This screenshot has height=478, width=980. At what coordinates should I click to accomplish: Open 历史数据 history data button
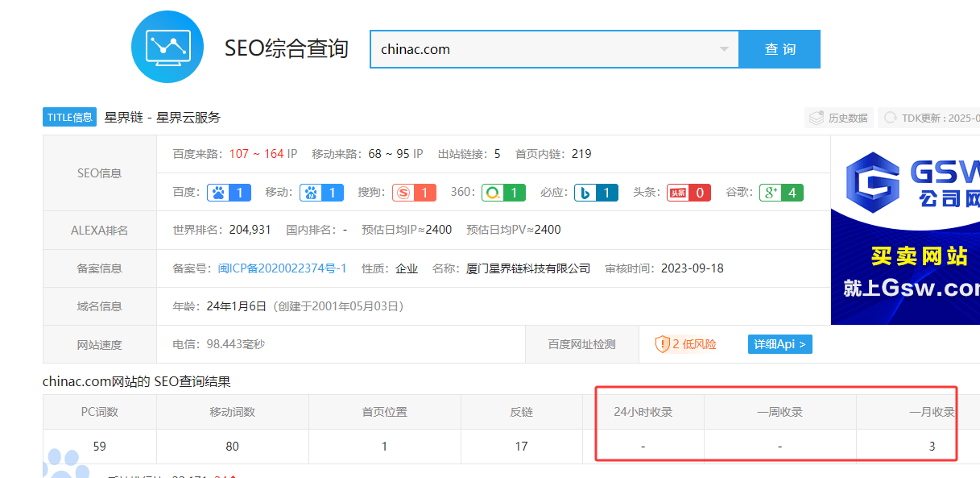[x=839, y=118]
